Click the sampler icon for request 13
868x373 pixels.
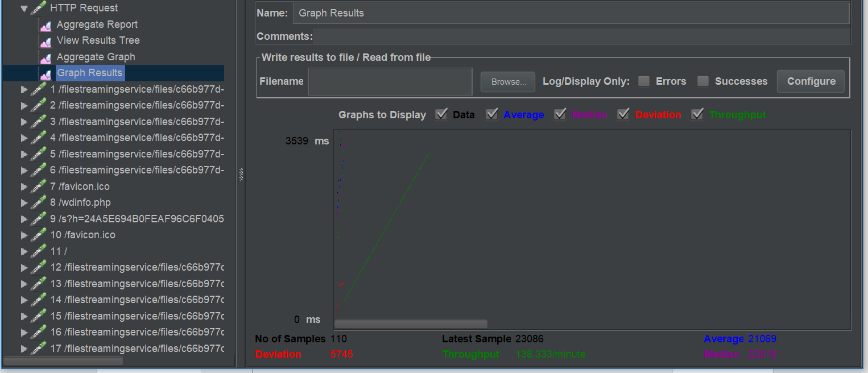click(39, 284)
